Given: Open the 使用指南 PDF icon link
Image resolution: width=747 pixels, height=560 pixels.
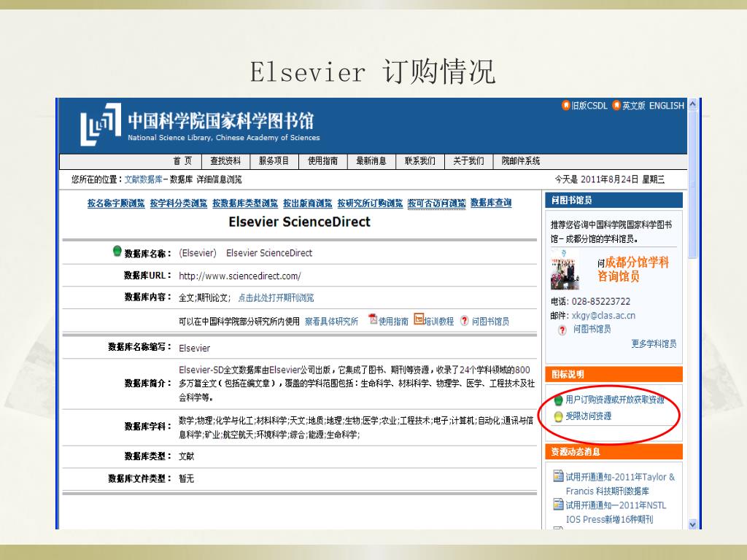Looking at the screenshot, I should 373,319.
